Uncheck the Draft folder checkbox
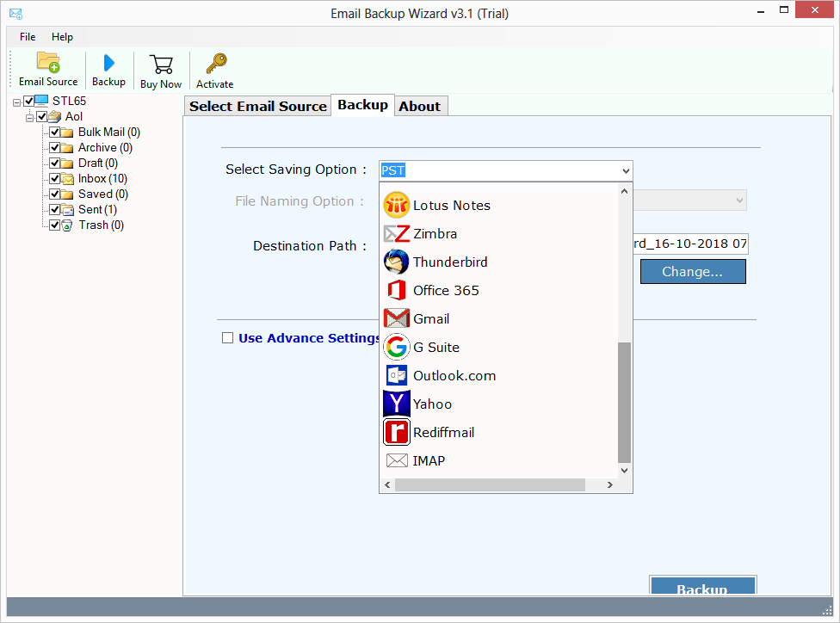Viewport: 840px width, 623px height. 54,163
